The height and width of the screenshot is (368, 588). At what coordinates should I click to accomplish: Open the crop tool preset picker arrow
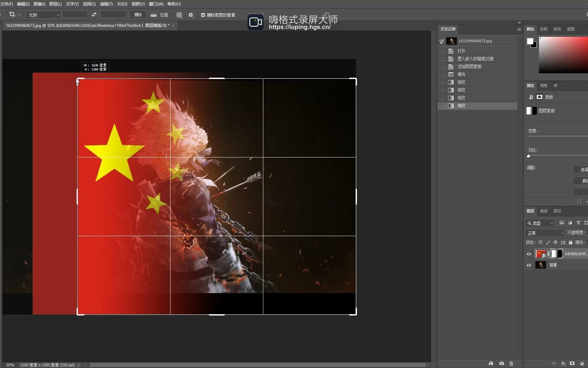point(19,15)
